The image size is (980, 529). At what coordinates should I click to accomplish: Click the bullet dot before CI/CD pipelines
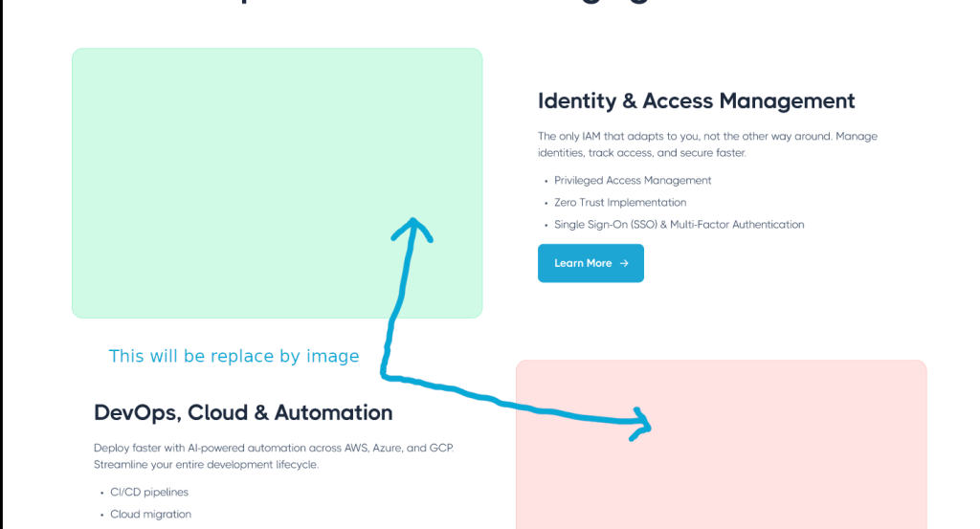click(x=101, y=493)
